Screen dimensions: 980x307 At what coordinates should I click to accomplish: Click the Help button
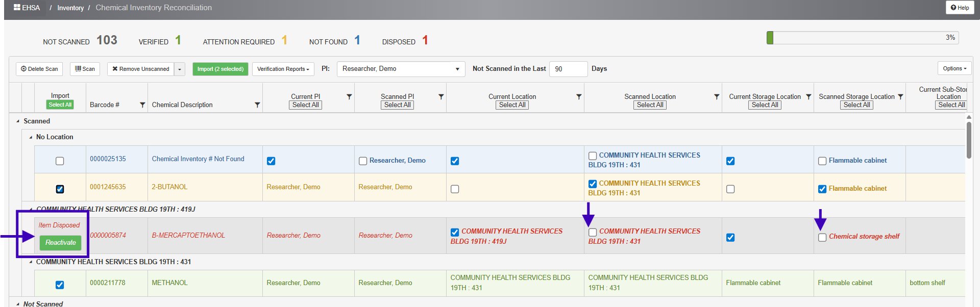coord(960,8)
